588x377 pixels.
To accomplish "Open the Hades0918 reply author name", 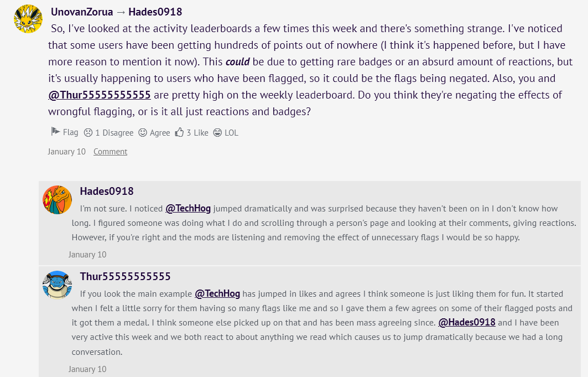I will [107, 191].
